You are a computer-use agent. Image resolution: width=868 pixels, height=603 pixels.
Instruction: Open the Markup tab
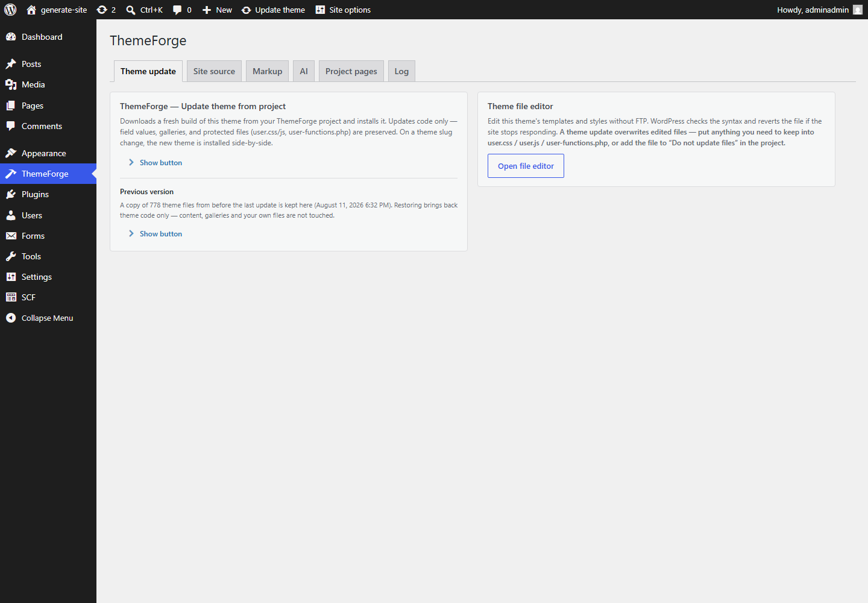(267, 71)
